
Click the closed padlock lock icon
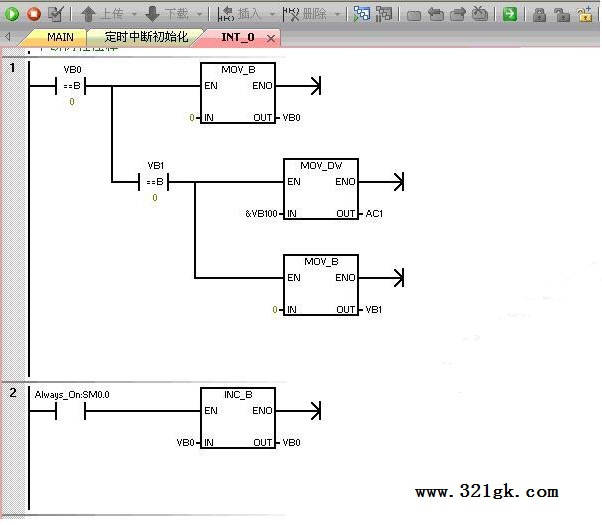(x=539, y=15)
